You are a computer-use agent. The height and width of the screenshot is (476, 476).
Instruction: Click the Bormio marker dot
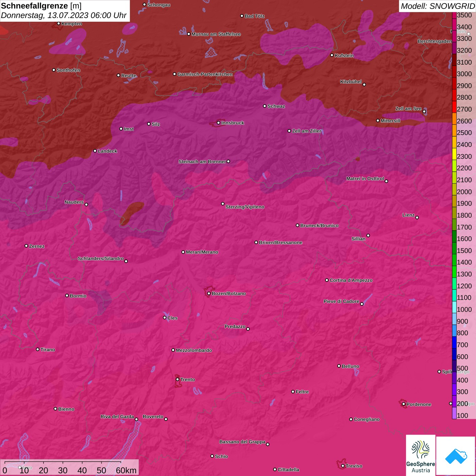pos(67,295)
